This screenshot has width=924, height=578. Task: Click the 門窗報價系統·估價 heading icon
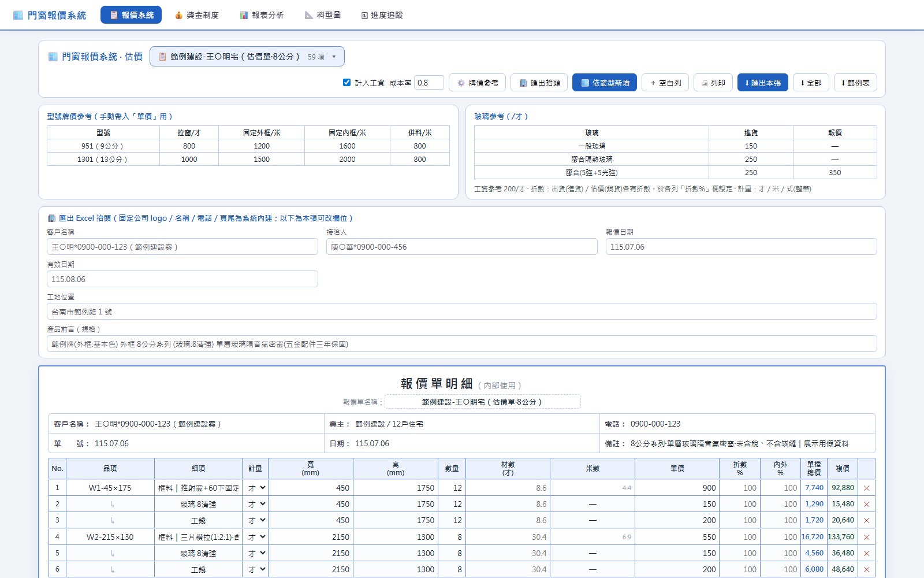pyautogui.click(x=53, y=57)
